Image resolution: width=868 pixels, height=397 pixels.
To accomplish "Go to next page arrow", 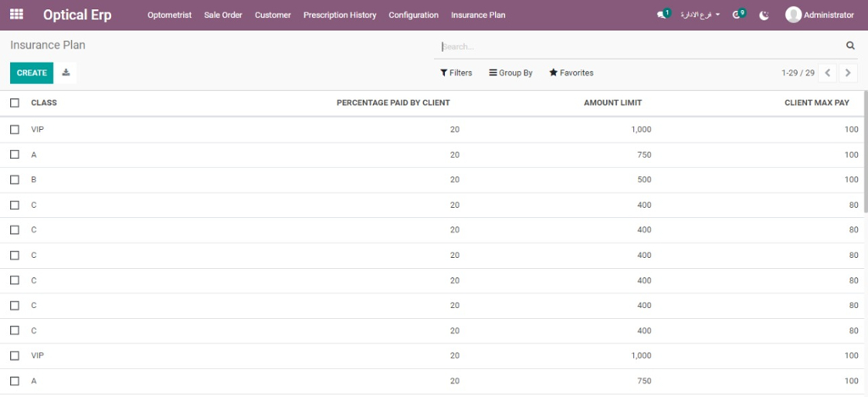I will (x=847, y=73).
